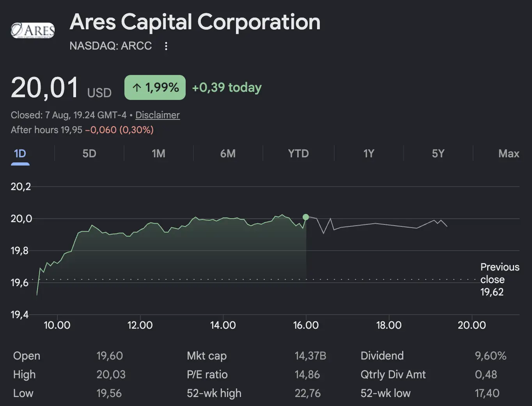
Task: Click the 52-wk low label
Action: click(x=385, y=393)
